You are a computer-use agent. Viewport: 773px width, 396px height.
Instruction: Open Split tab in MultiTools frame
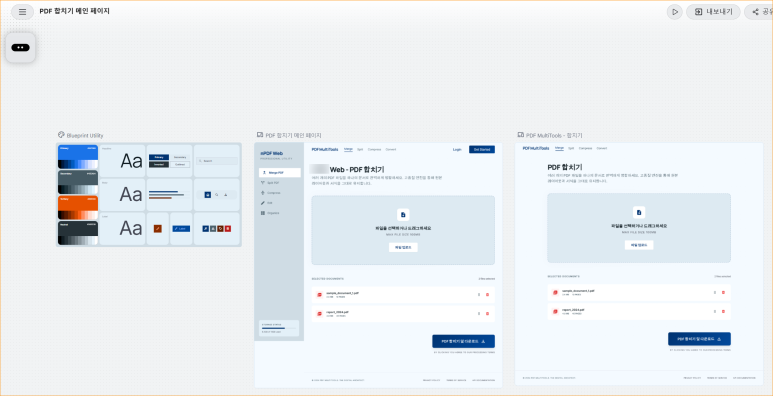[x=571, y=148]
